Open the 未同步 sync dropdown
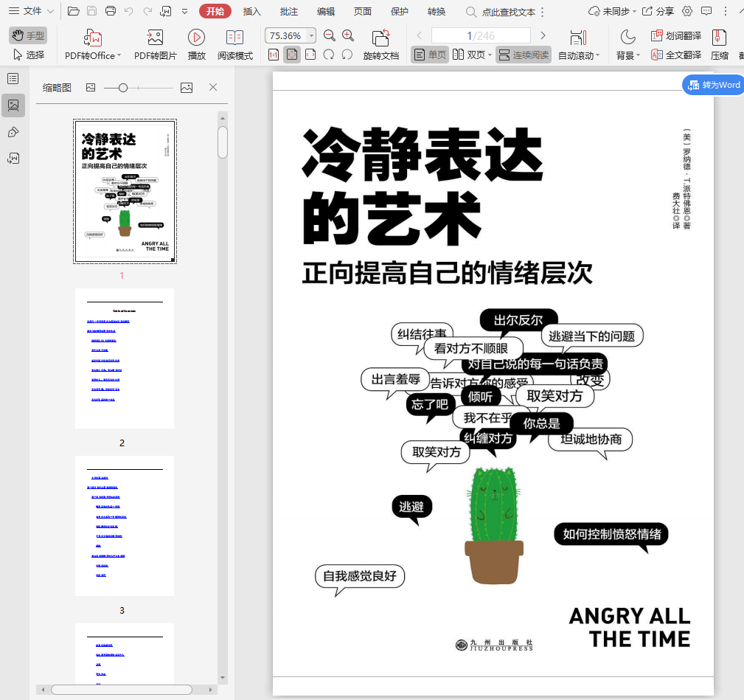Viewport: 744px width, 700px height. pyautogui.click(x=612, y=11)
